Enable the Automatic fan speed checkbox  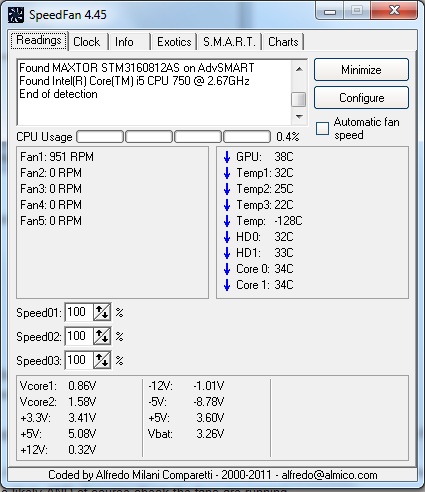322,128
